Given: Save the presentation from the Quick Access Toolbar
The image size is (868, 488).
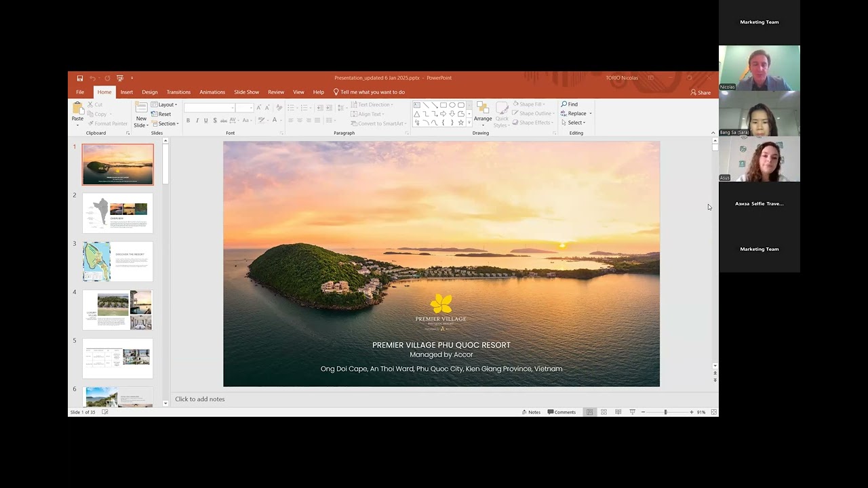Looking at the screenshot, I should pos(80,78).
